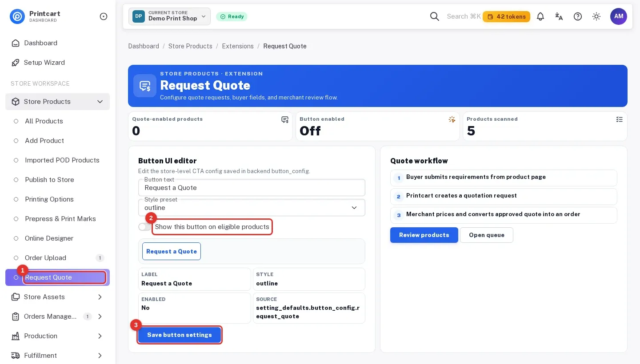Image resolution: width=640 pixels, height=364 pixels.
Task: Expand the Production chevron
Action: [x=100, y=336]
